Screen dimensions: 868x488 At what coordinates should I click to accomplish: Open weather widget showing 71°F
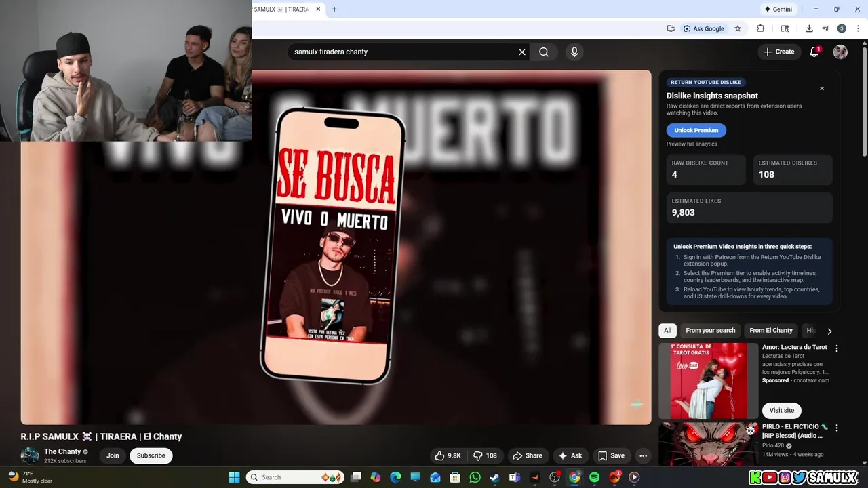(x=30, y=477)
